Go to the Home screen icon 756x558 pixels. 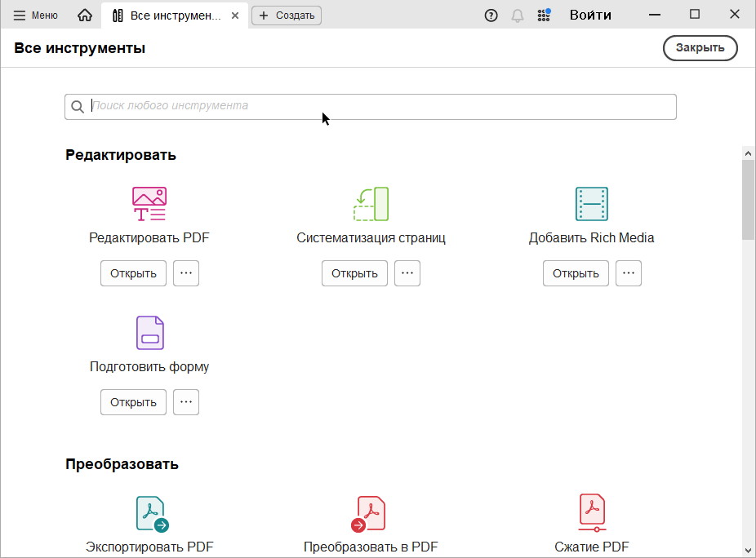[85, 15]
